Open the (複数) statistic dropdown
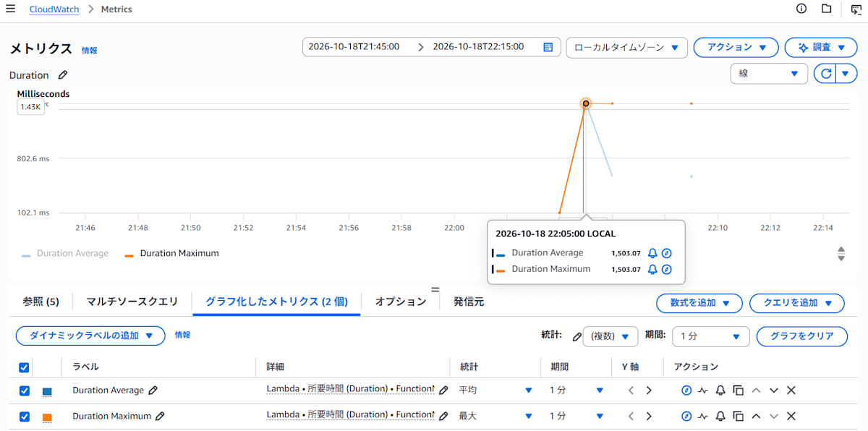Screen dimensions: 868x431 610,336
